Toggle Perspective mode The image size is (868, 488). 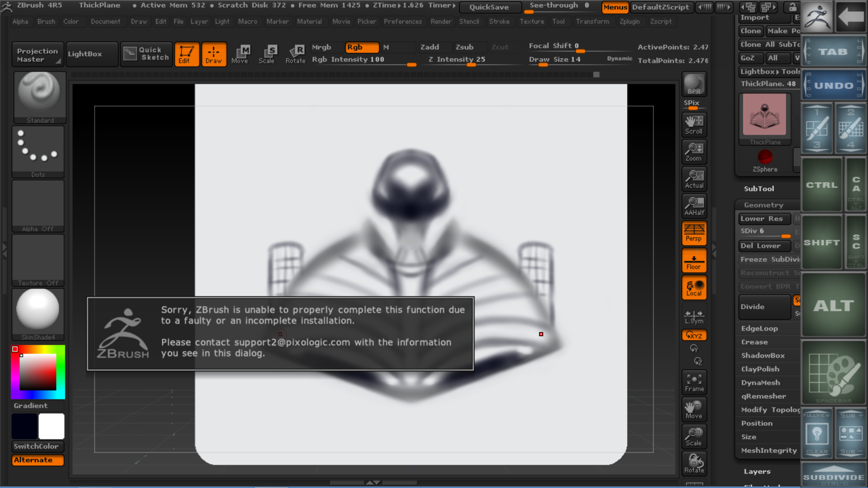tap(694, 233)
